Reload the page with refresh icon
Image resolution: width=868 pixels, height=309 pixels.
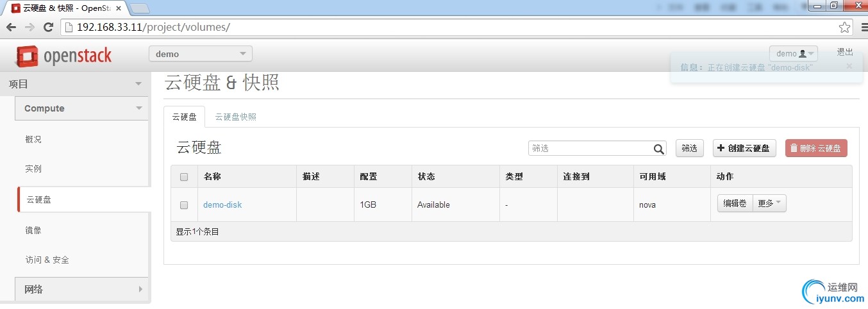pyautogui.click(x=48, y=27)
